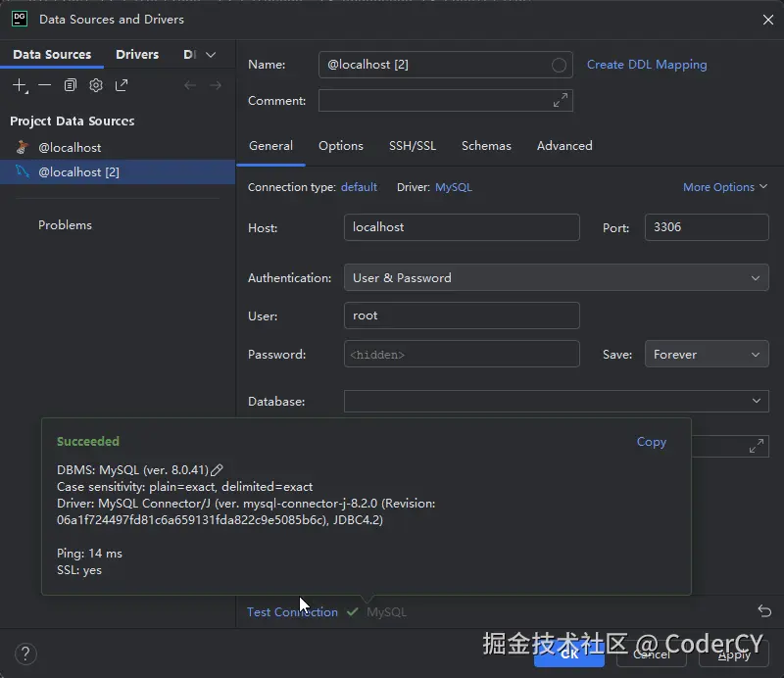Screen dimensions: 784x678
Task: Click the OK button
Action: point(569,654)
